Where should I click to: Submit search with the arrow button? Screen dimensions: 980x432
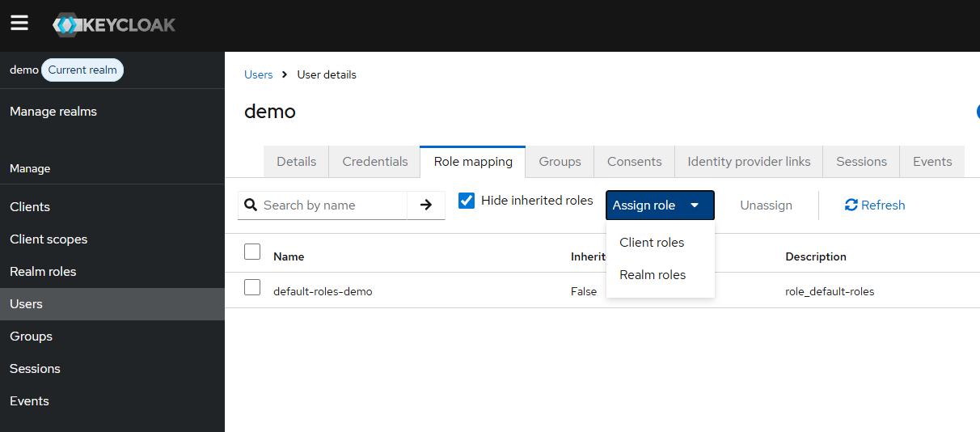point(426,205)
